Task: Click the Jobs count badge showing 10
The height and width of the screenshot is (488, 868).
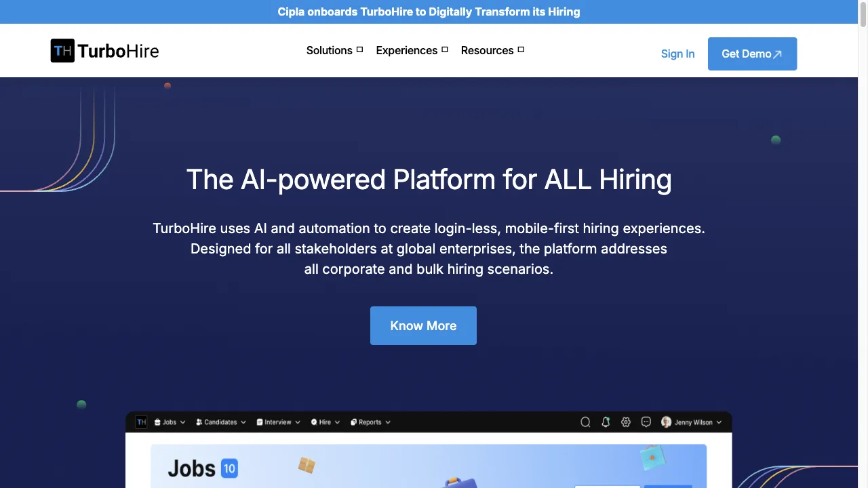Action: (229, 468)
